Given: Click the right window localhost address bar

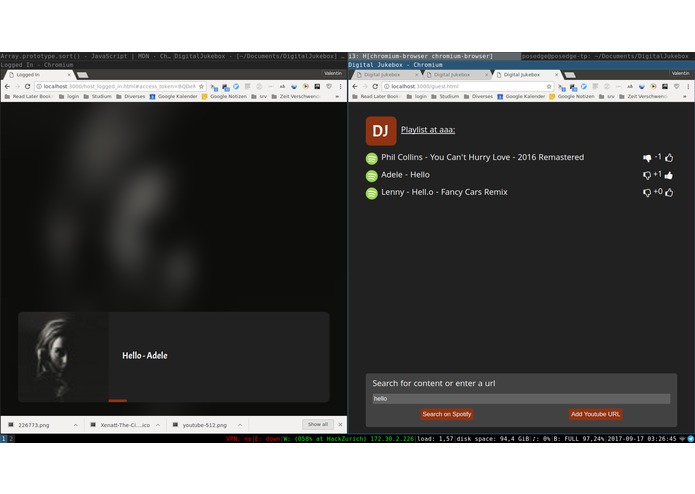Looking at the screenshot, I should 468,86.
